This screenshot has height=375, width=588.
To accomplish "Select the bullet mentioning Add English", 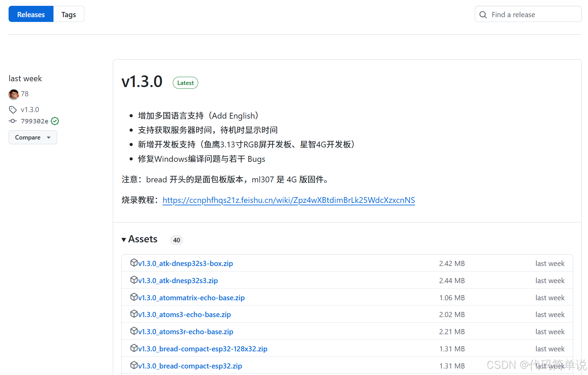I will (198, 116).
